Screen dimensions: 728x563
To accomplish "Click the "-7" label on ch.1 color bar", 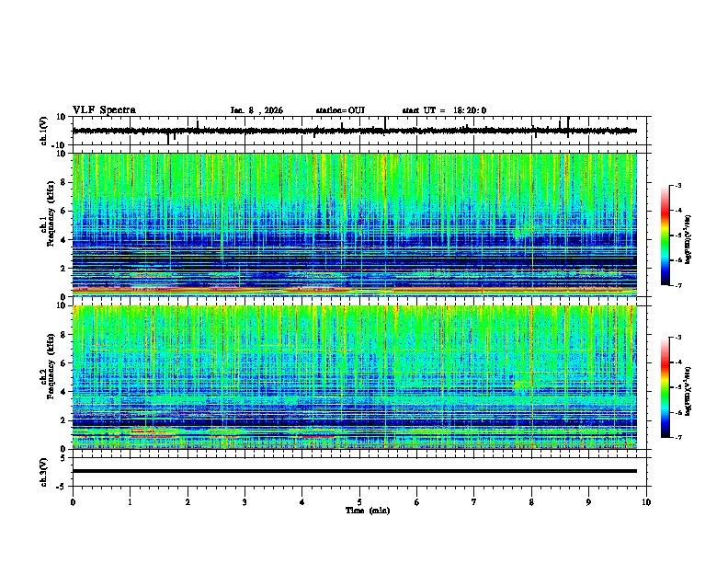I will tap(677, 285).
